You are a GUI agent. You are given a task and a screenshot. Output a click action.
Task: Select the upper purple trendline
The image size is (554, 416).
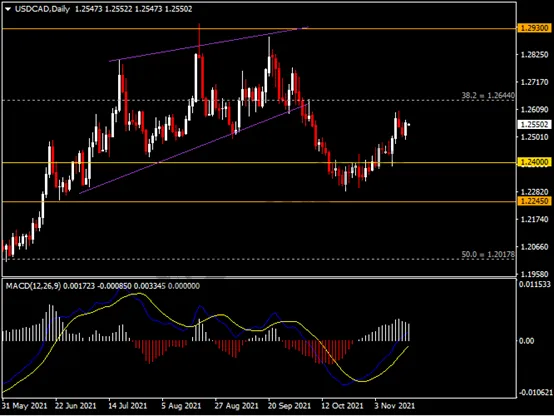tap(208, 44)
